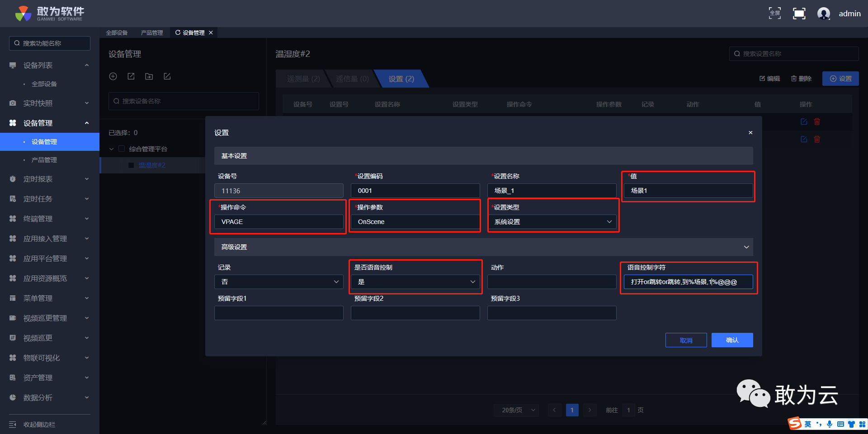Select 产品管理 in sidebar submenu

click(44, 160)
